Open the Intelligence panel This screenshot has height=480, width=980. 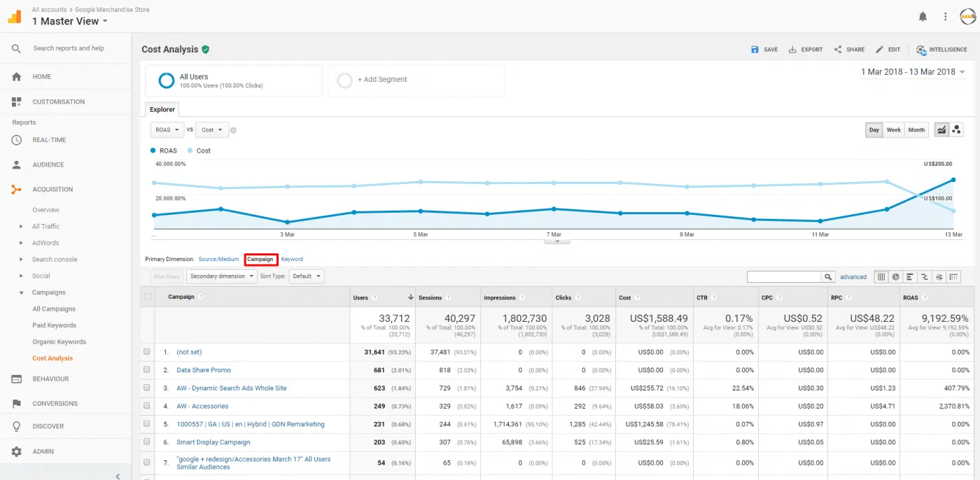941,50
